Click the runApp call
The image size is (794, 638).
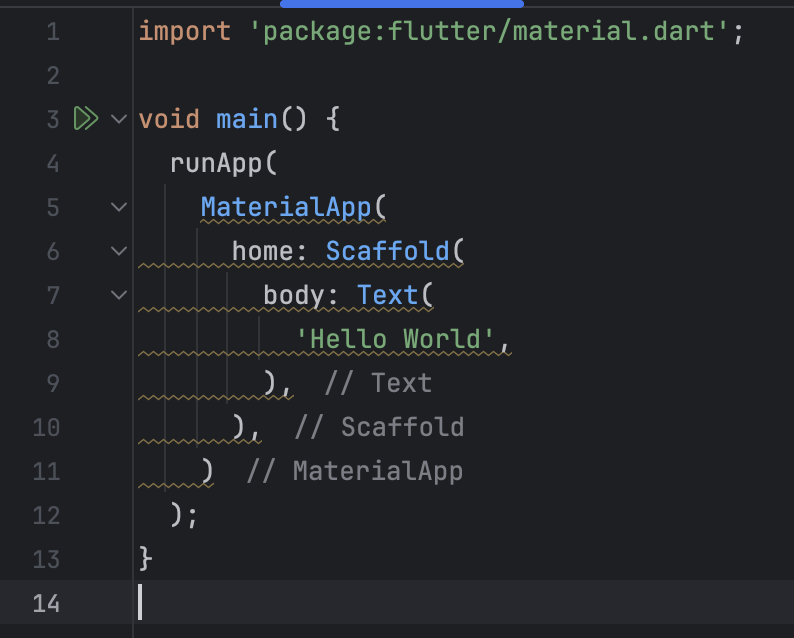[216, 164]
